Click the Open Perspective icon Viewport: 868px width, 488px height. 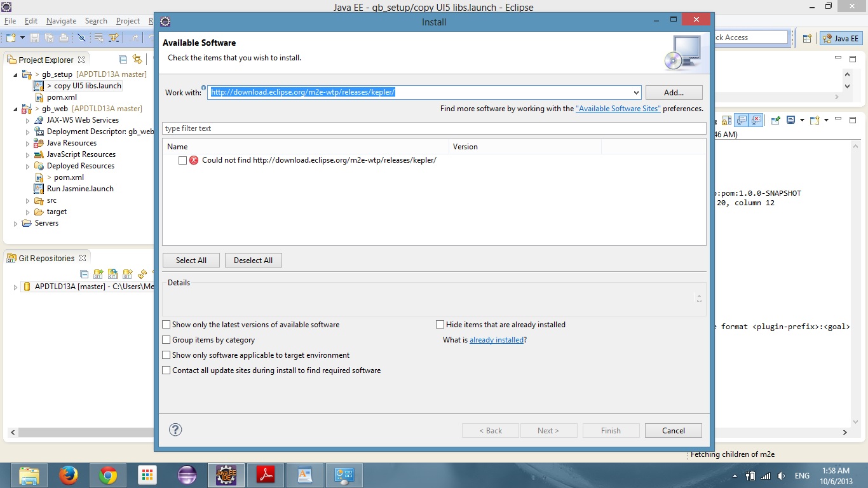click(807, 38)
